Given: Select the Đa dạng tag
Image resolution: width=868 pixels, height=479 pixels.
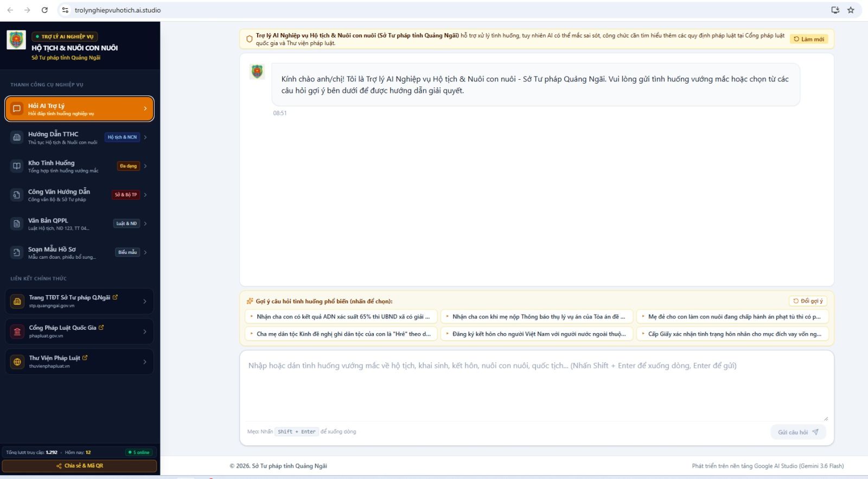Looking at the screenshot, I should [x=129, y=166].
